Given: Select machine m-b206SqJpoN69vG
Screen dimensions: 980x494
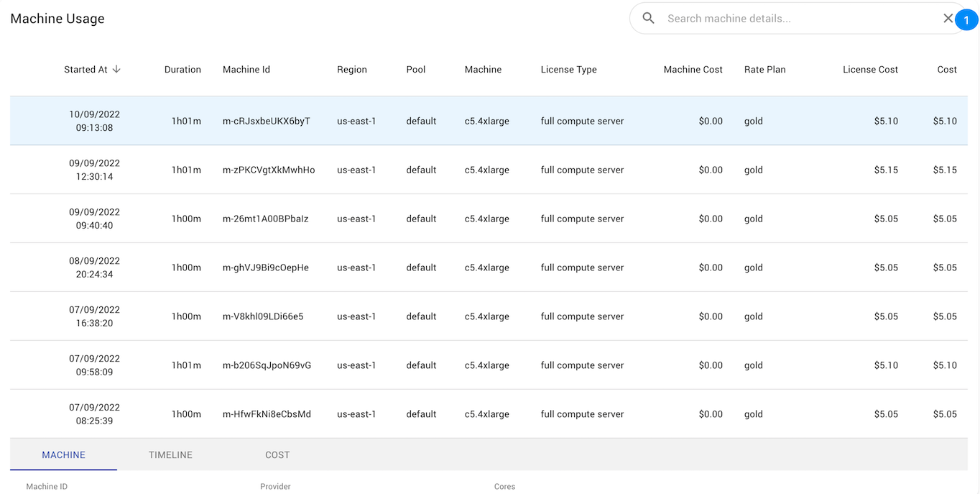Looking at the screenshot, I should [267, 366].
